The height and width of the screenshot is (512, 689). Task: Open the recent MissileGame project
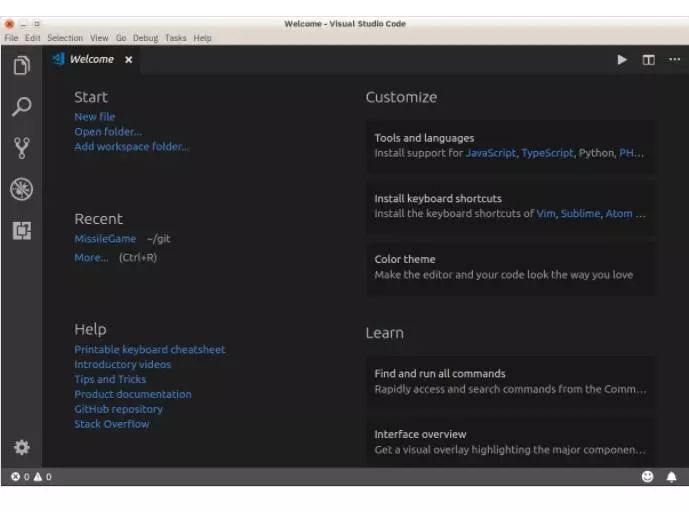click(x=105, y=239)
